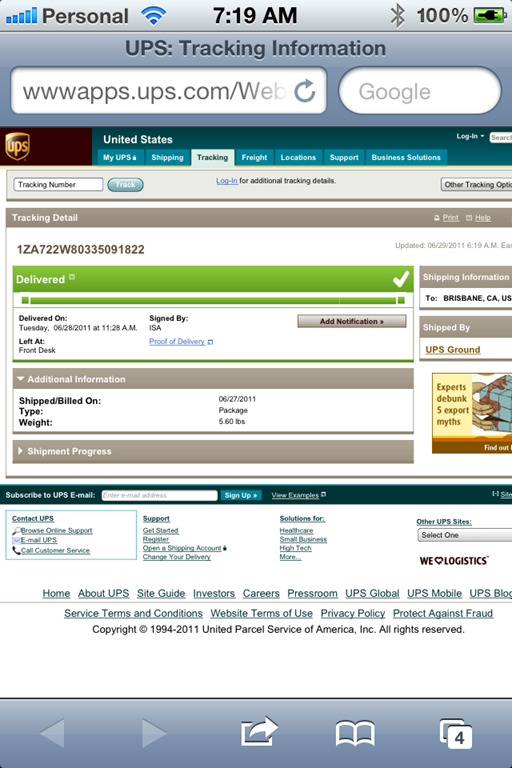This screenshot has width=512, height=768.
Task: Switch to the Locations tab
Action: pos(298,157)
